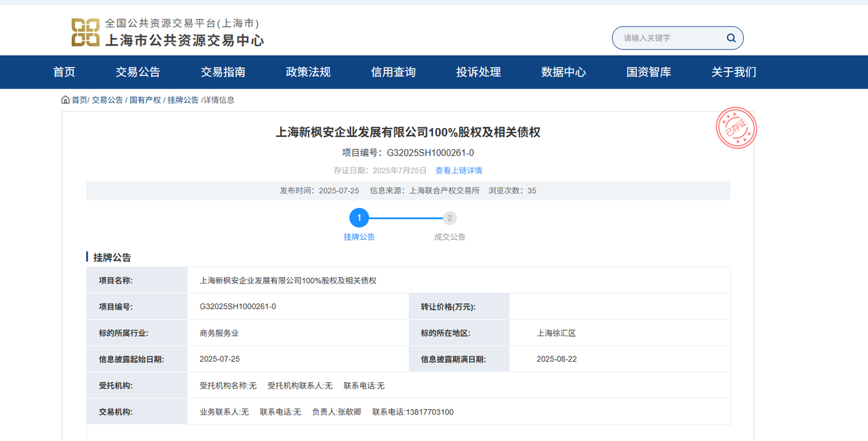Viewport: 868px width, 441px height.
Task: Switch to the 挂牌公告 step label
Action: point(359,237)
